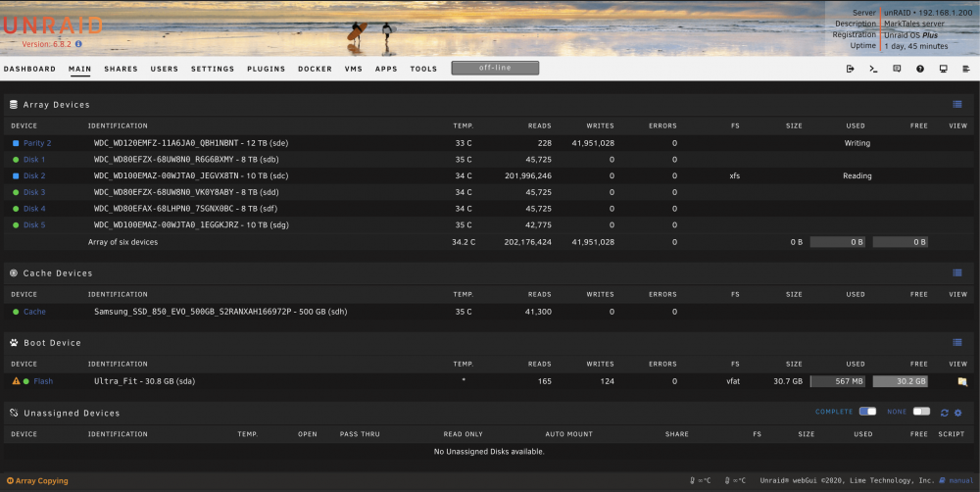
Task: Click Parity 2 blue status indicator
Action: (16, 143)
